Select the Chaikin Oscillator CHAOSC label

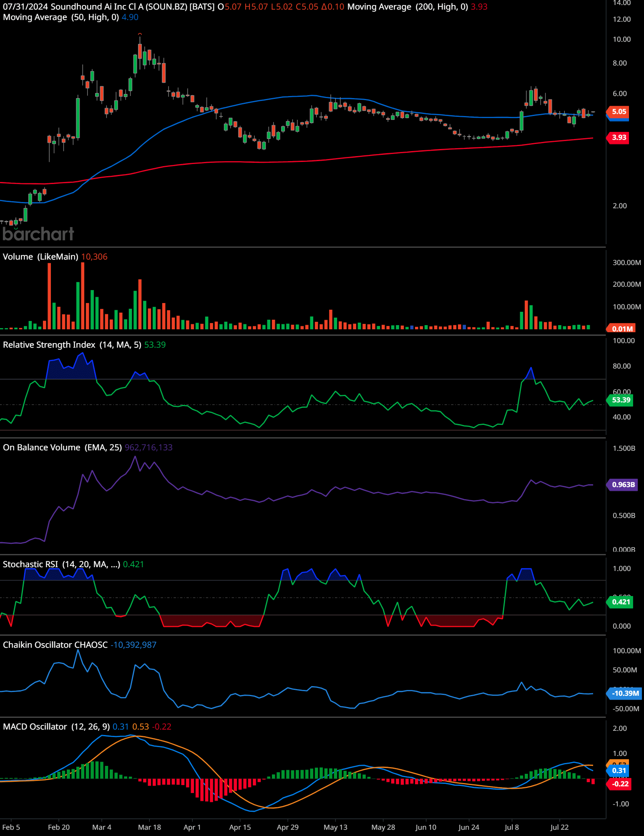[x=55, y=645]
